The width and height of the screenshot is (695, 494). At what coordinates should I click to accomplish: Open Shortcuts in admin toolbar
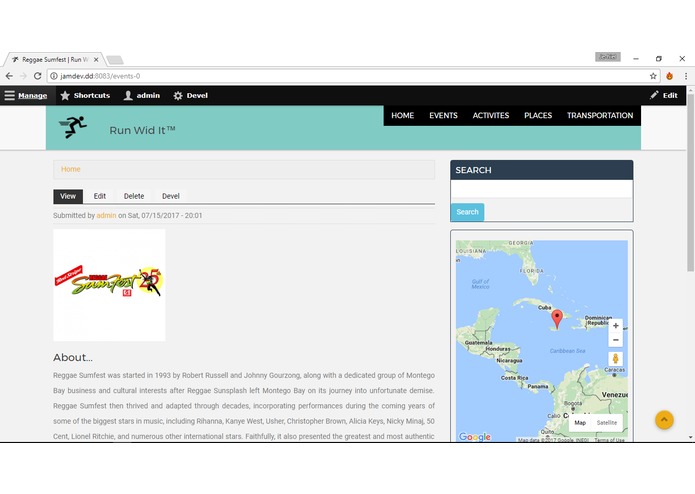pyautogui.click(x=85, y=95)
